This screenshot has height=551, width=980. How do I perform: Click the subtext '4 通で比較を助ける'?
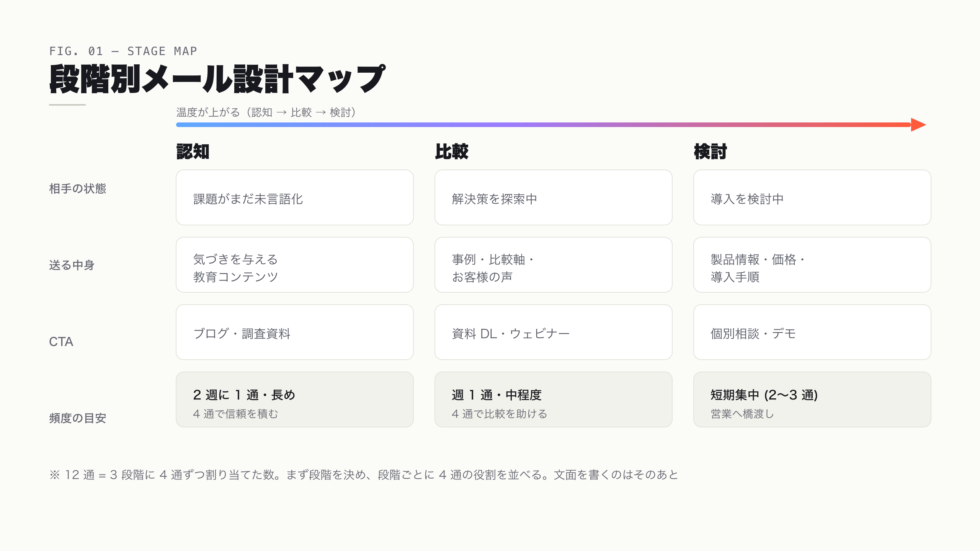click(x=500, y=414)
